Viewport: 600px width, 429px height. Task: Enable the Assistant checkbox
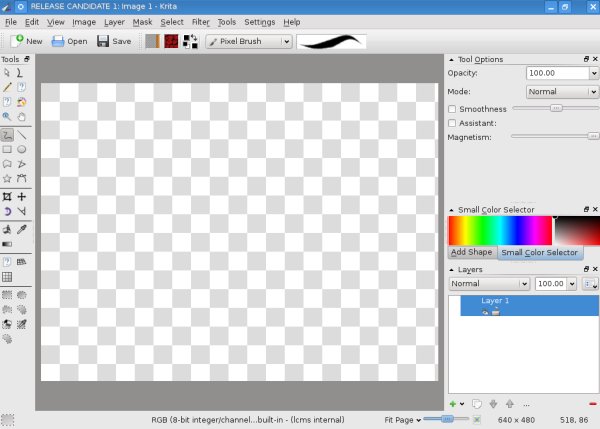coord(452,123)
